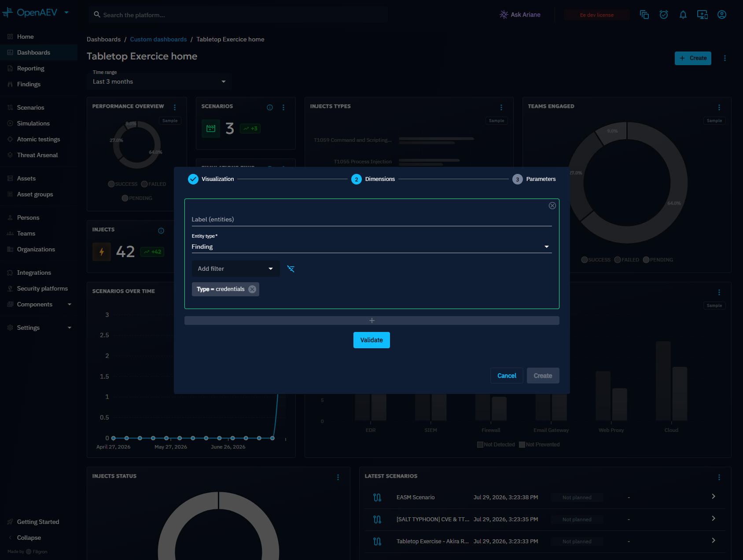Open Injects Status widget options menu
Screen dimensions: 743x560
[x=338, y=477]
